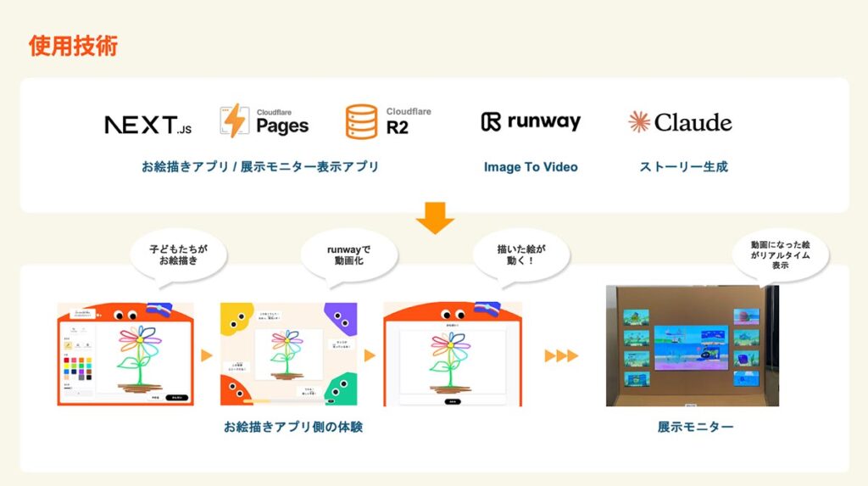Click the "ストーリー生成" caption
Screen dimensions: 868x486
(x=684, y=166)
